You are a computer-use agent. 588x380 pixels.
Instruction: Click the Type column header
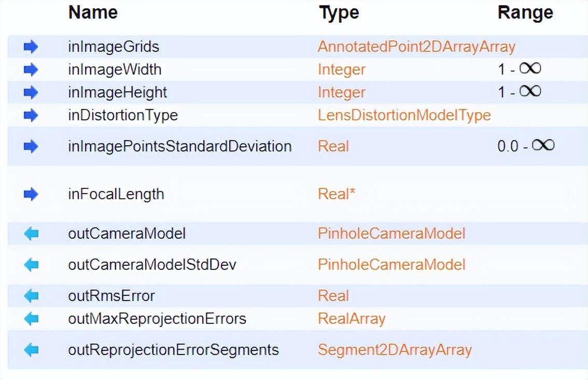pyautogui.click(x=339, y=13)
